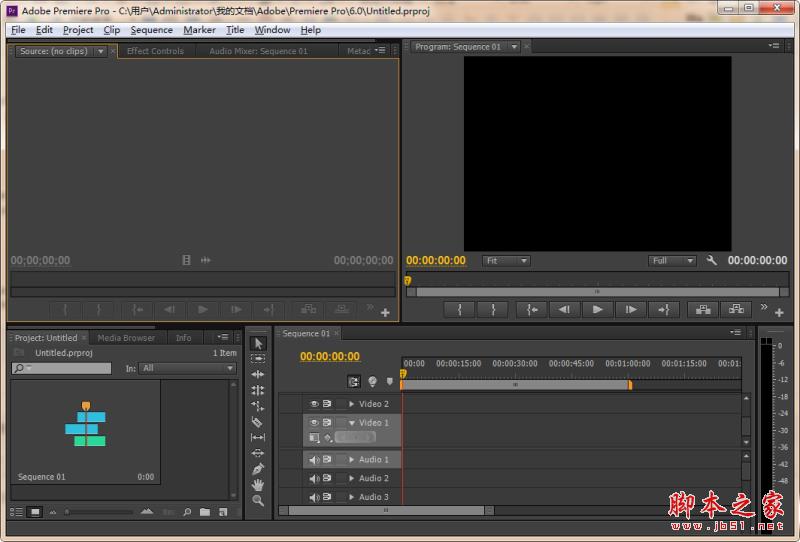Click the timeline horizontal zoom scrollbar
Image resolution: width=800 pixels, height=542 pixels.
386,510
